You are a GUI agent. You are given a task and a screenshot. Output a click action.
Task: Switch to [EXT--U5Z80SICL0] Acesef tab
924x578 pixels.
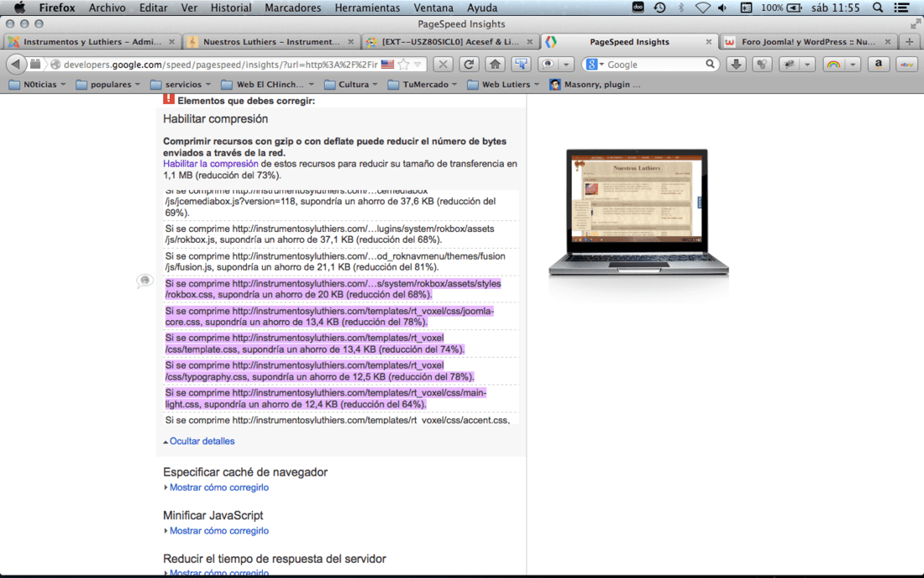(449, 42)
